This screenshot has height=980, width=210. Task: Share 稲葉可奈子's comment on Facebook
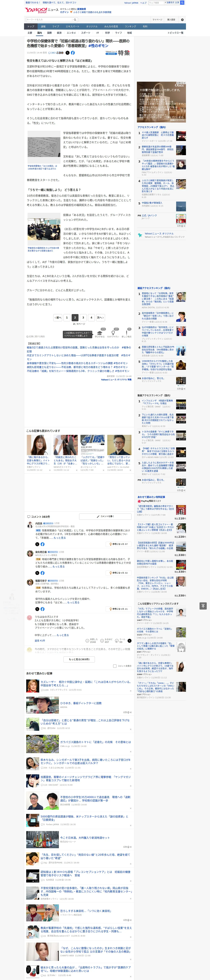coord(43,609)
